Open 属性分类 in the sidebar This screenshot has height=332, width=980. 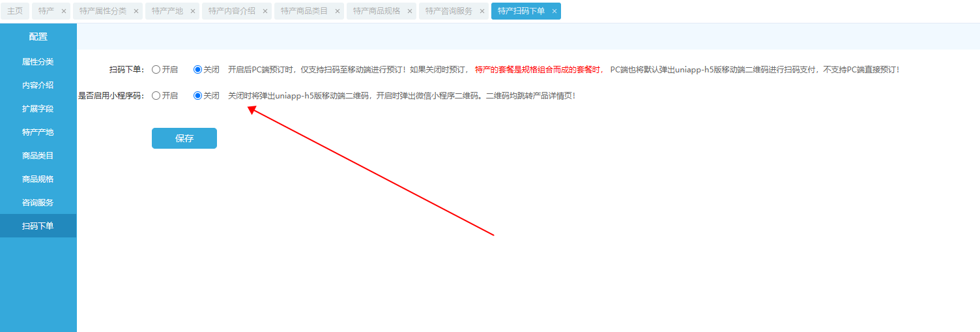pos(38,62)
